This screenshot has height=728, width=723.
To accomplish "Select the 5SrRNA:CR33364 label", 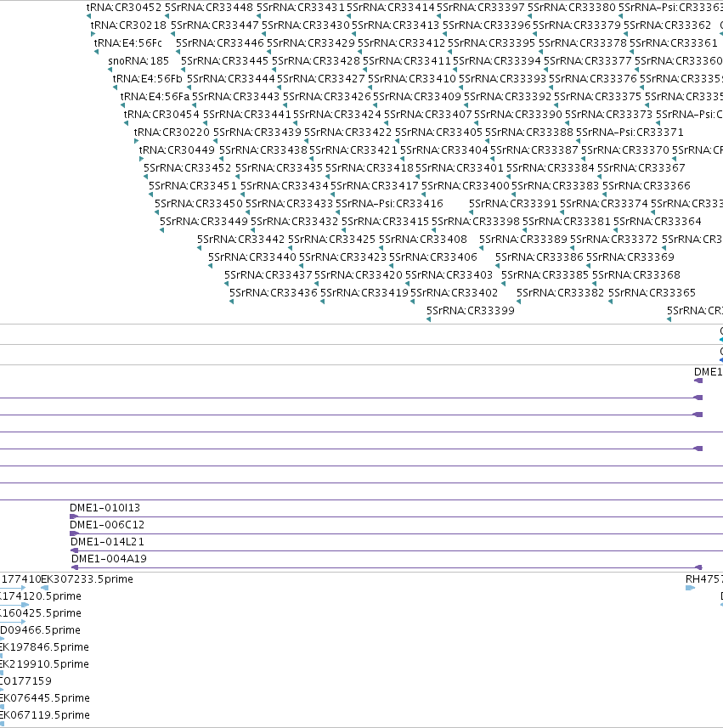I will (x=658, y=222).
